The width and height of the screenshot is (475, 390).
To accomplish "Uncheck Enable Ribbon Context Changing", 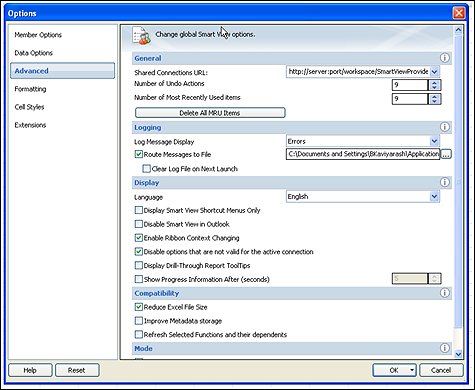I will coord(139,238).
